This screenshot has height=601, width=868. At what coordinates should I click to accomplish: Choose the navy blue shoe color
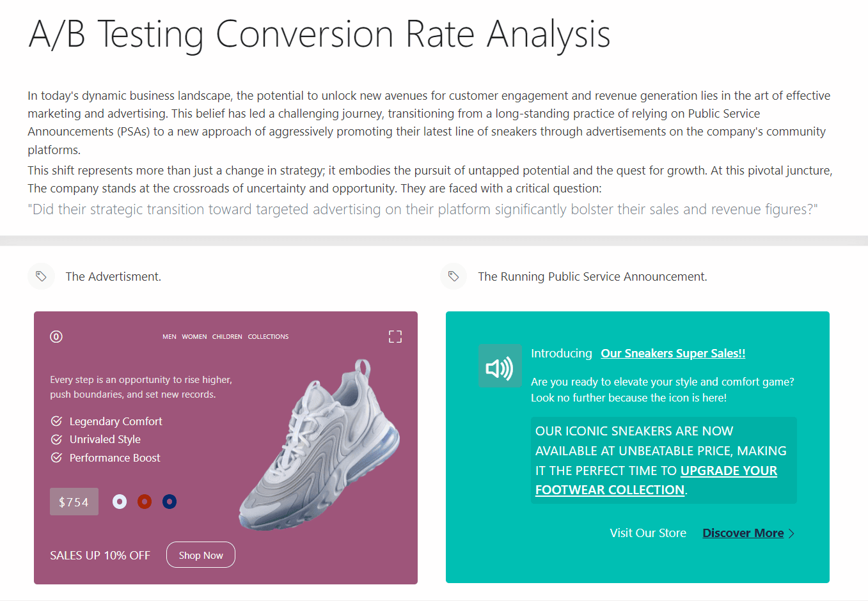click(170, 502)
